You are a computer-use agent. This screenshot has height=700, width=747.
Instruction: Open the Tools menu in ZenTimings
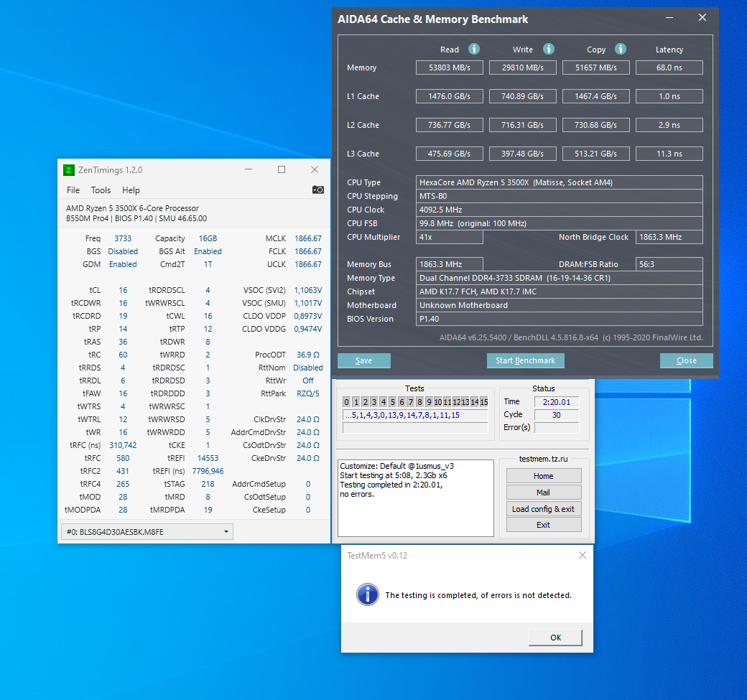coord(101,190)
